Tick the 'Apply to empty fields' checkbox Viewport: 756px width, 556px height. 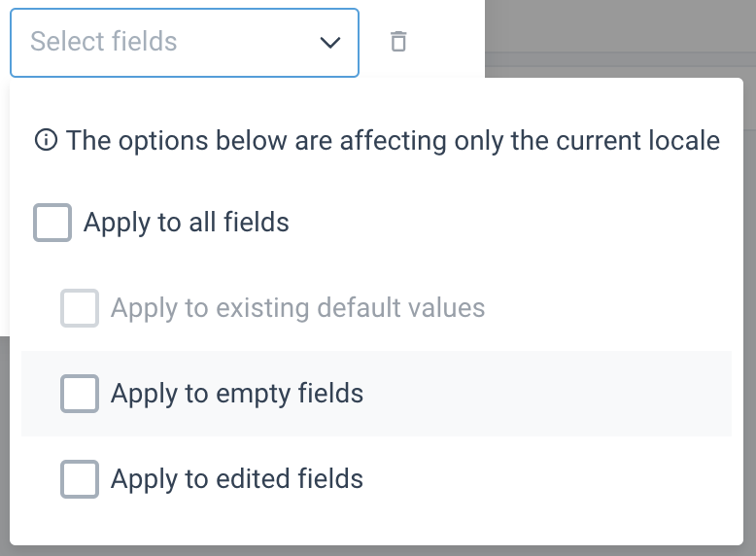(80, 394)
